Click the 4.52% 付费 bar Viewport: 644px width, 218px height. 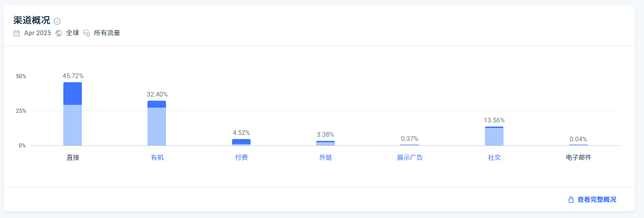[x=241, y=142]
